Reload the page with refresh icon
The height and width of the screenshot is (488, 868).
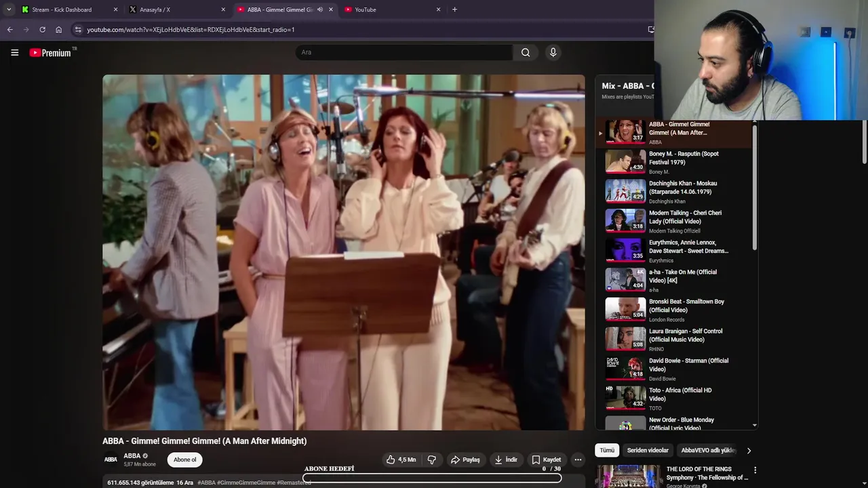click(x=42, y=30)
